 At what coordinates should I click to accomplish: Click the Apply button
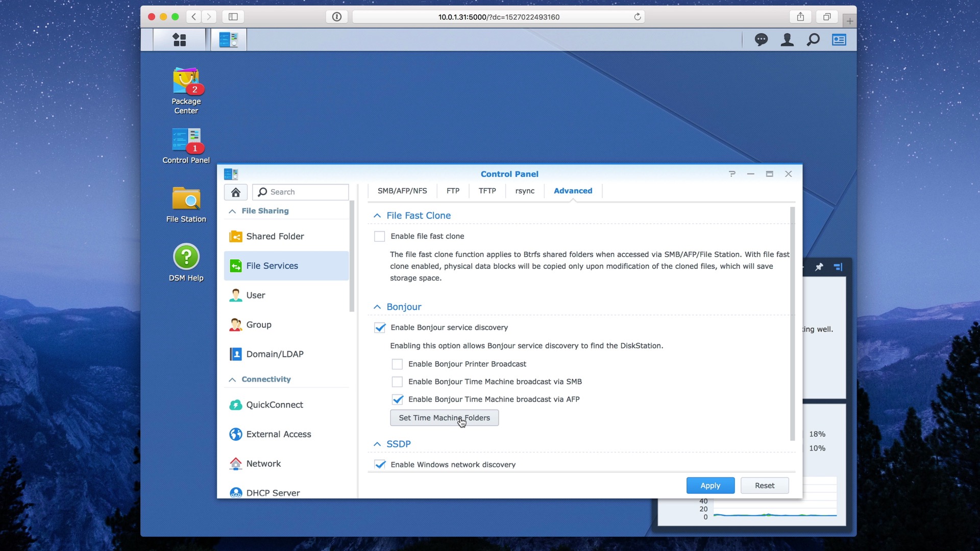pyautogui.click(x=710, y=486)
